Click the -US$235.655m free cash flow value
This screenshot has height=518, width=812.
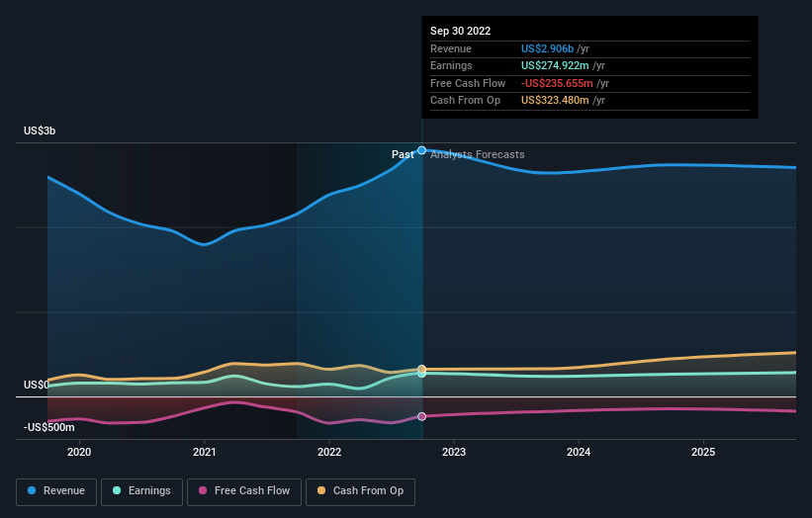pos(557,83)
